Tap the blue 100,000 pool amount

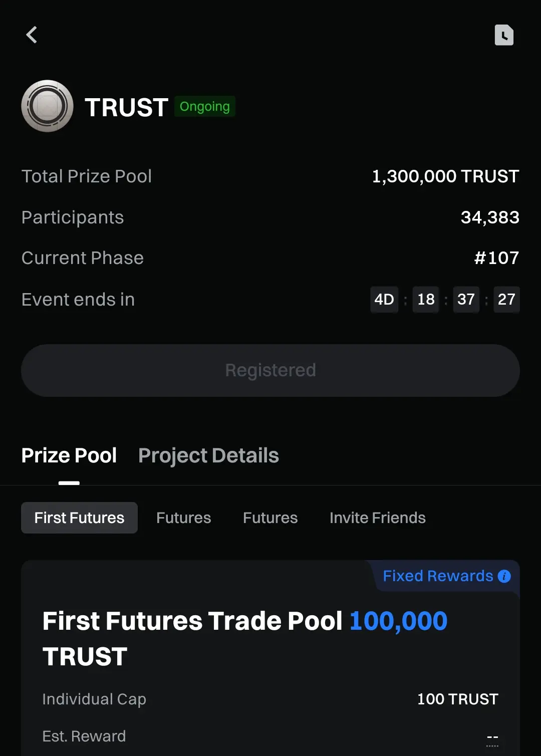tap(398, 622)
